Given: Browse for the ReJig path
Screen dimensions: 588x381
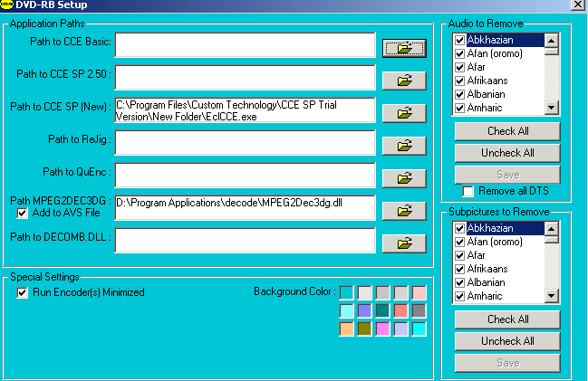Looking at the screenshot, I should tap(404, 146).
